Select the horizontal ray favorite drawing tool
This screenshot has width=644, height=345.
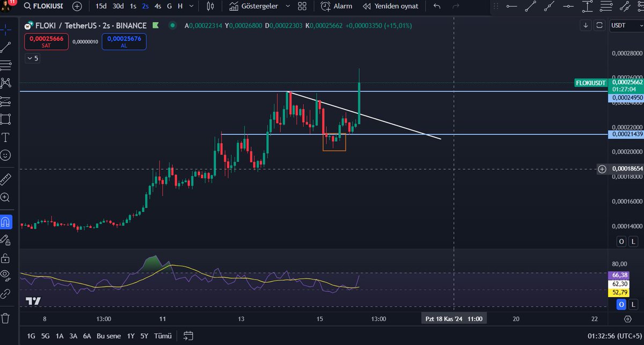point(511,6)
